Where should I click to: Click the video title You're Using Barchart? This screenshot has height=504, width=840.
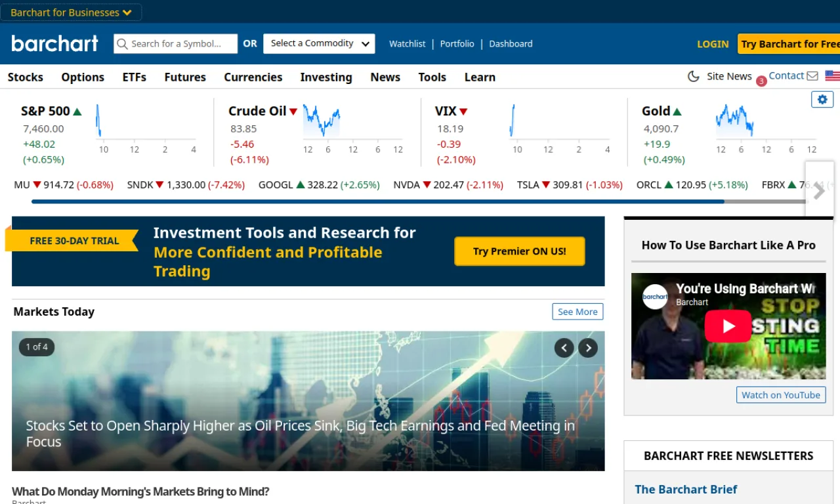pyautogui.click(x=745, y=289)
